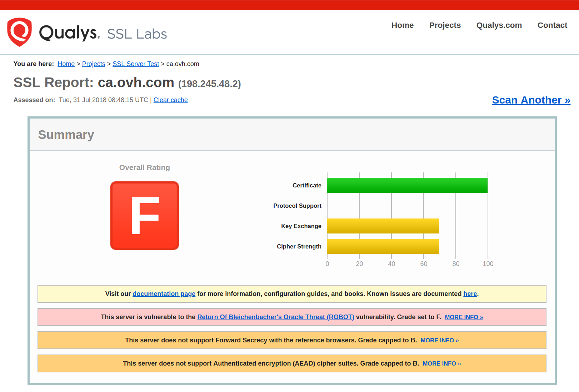
Task: Click MORE INFO about Forward Secrecy
Action: click(439, 340)
